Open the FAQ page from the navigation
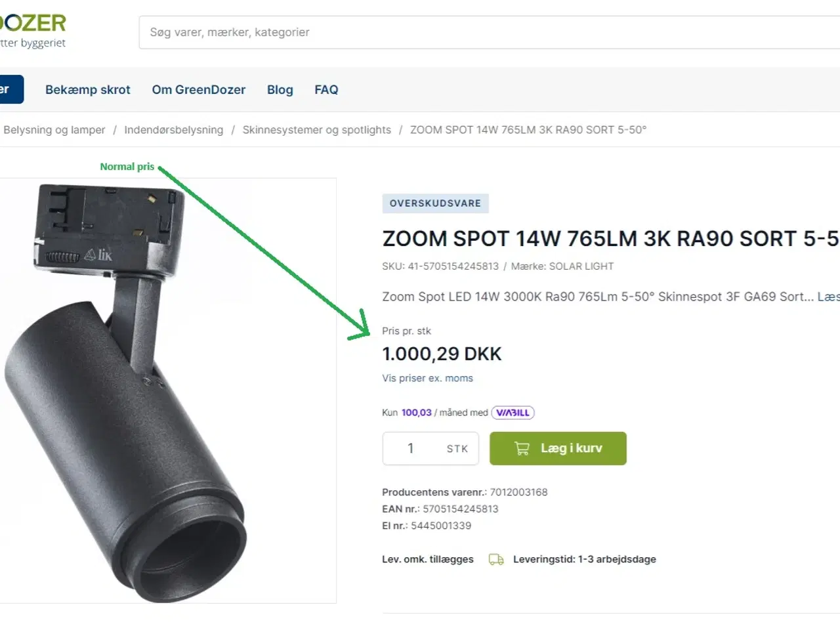The width and height of the screenshot is (840, 630). point(326,89)
